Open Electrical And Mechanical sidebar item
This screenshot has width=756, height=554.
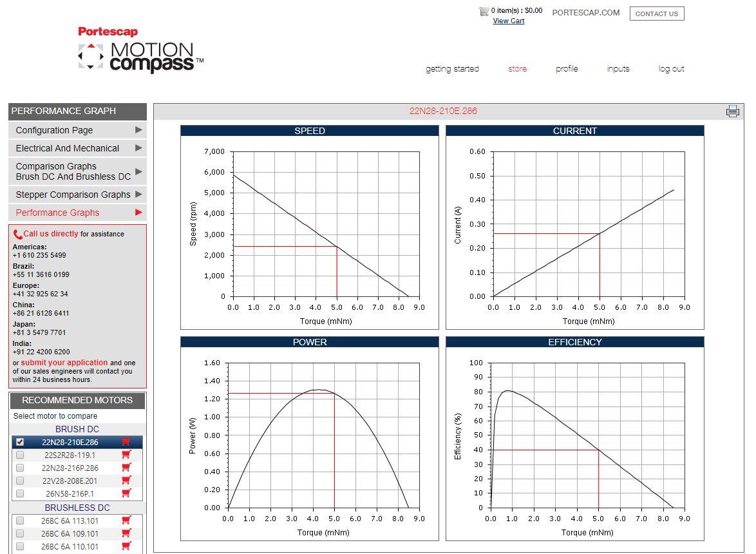point(78,148)
